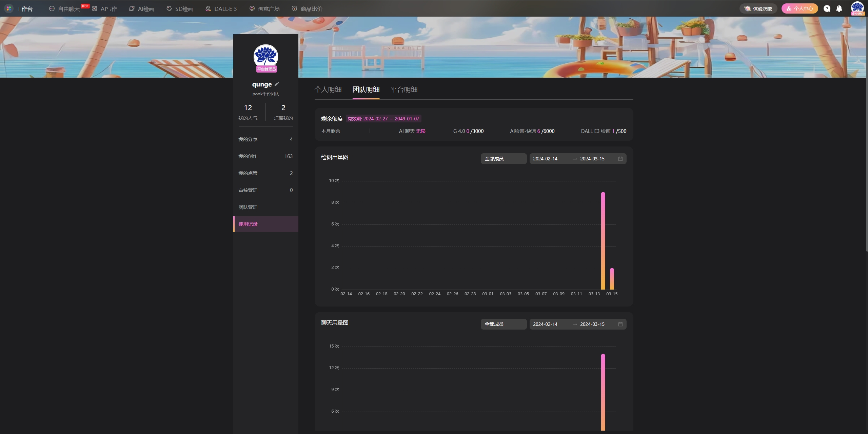Click the DALL E3 绘画 quota value
868x434 pixels.
point(619,131)
